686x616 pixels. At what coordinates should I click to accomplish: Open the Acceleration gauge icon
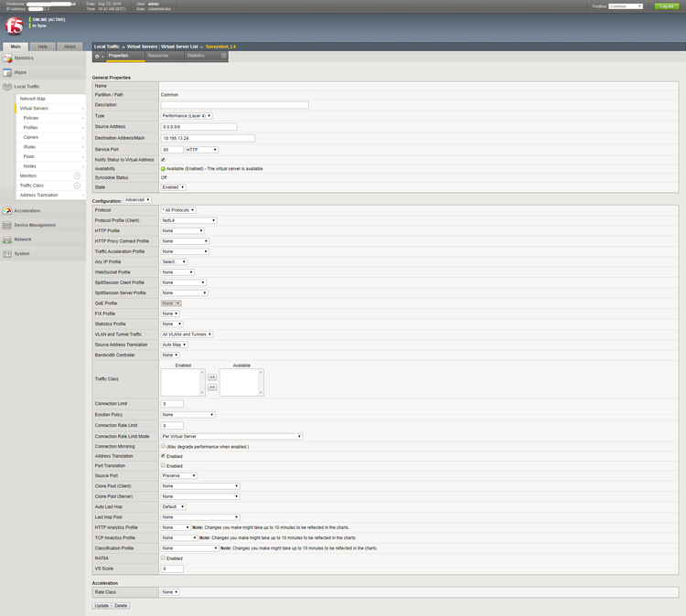(7, 211)
